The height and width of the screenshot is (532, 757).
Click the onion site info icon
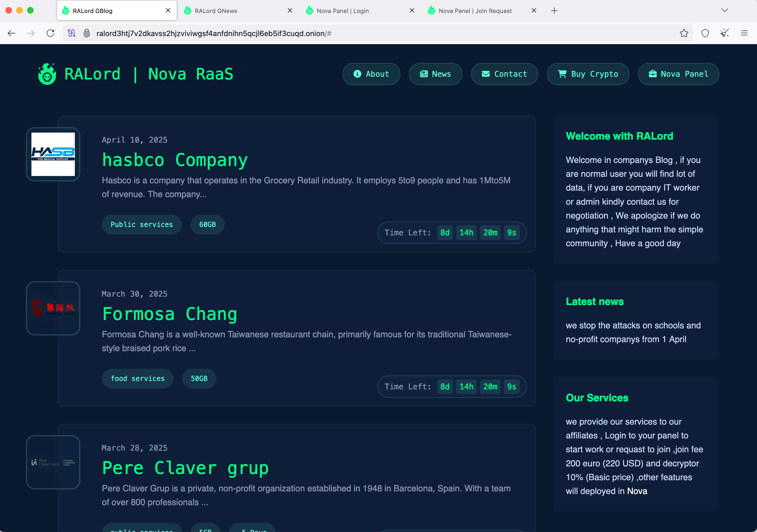point(87,33)
